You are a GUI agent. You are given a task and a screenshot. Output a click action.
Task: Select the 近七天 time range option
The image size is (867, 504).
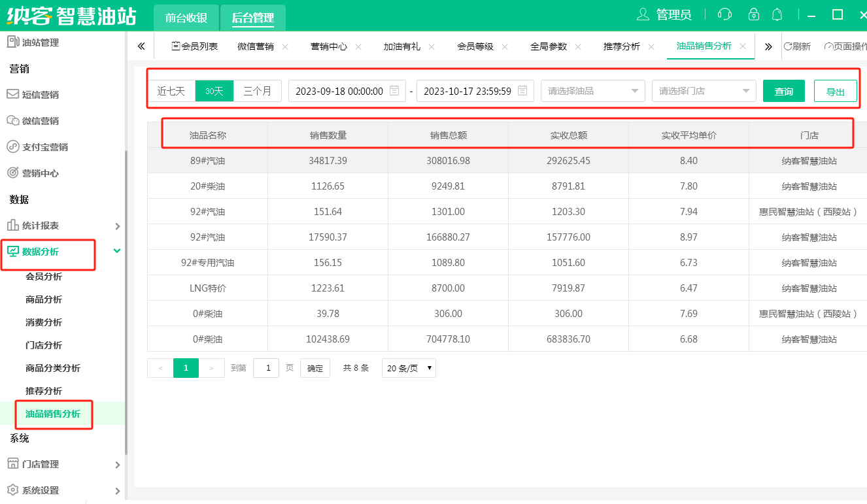pyautogui.click(x=171, y=91)
